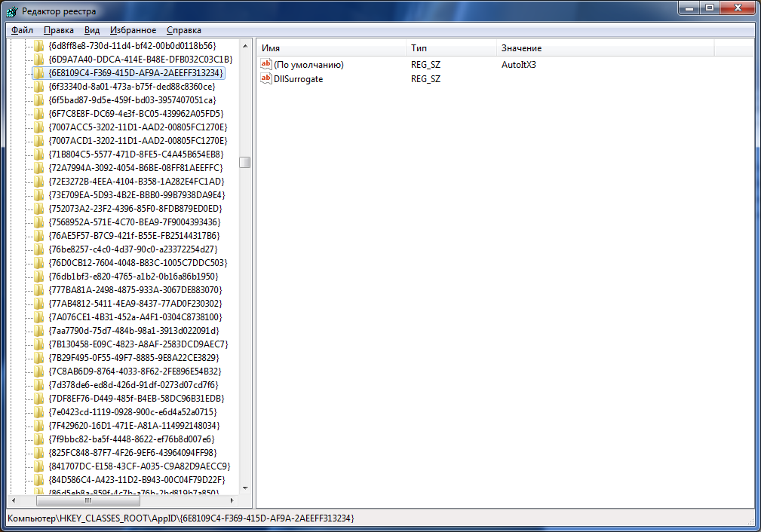
Task: Click folder icon of {6F7C8E8F-DC69-4e3f-BC05-439962A05FD5}
Action: point(38,114)
